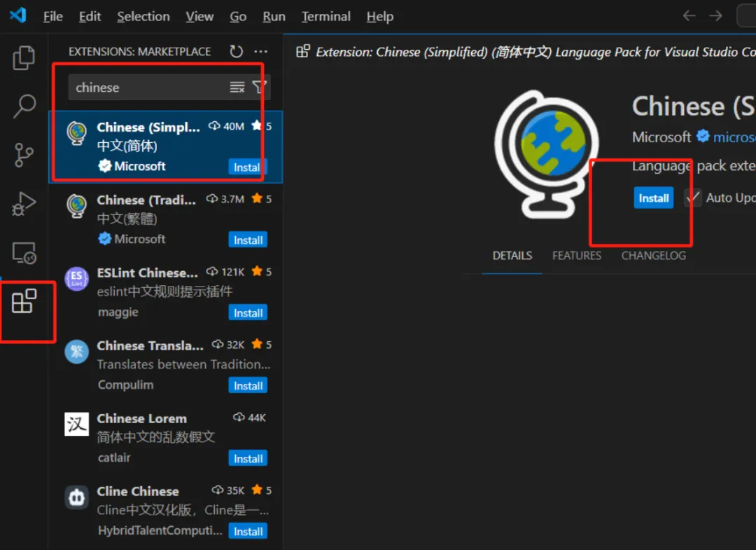Open the Extensions view in activity bar
The height and width of the screenshot is (550, 756).
coord(24,301)
